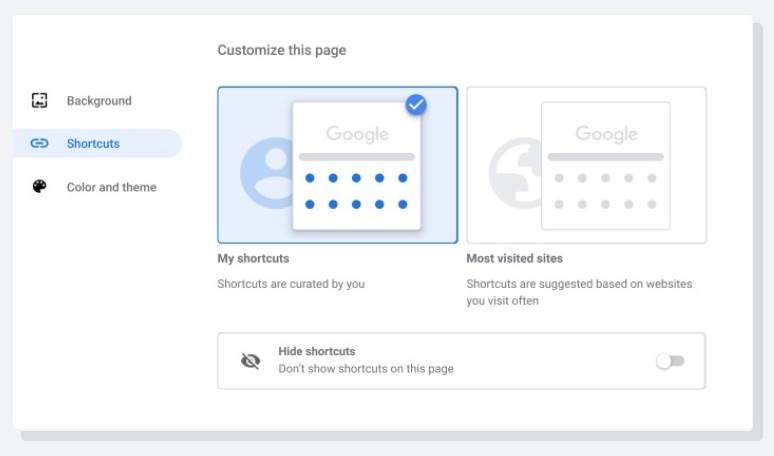This screenshot has width=774, height=456.
Task: Open the Background tab label
Action: (99, 101)
